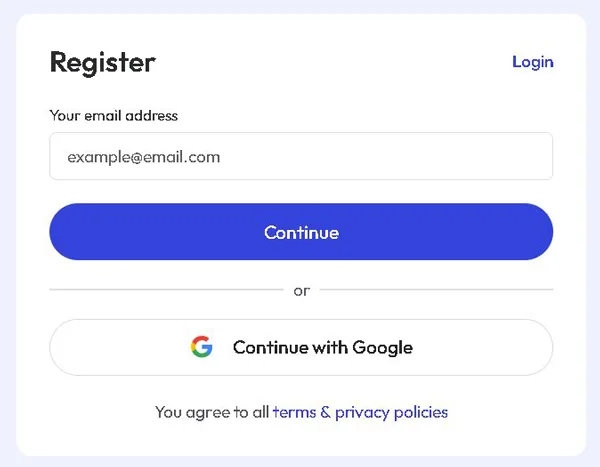Click the example@email.com placeholder text
The height and width of the screenshot is (467, 600).
point(144,157)
